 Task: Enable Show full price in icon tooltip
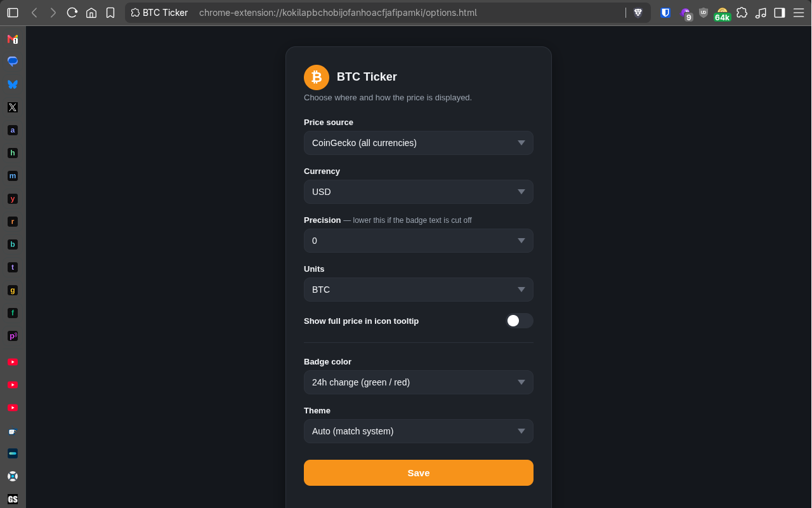tap(520, 321)
